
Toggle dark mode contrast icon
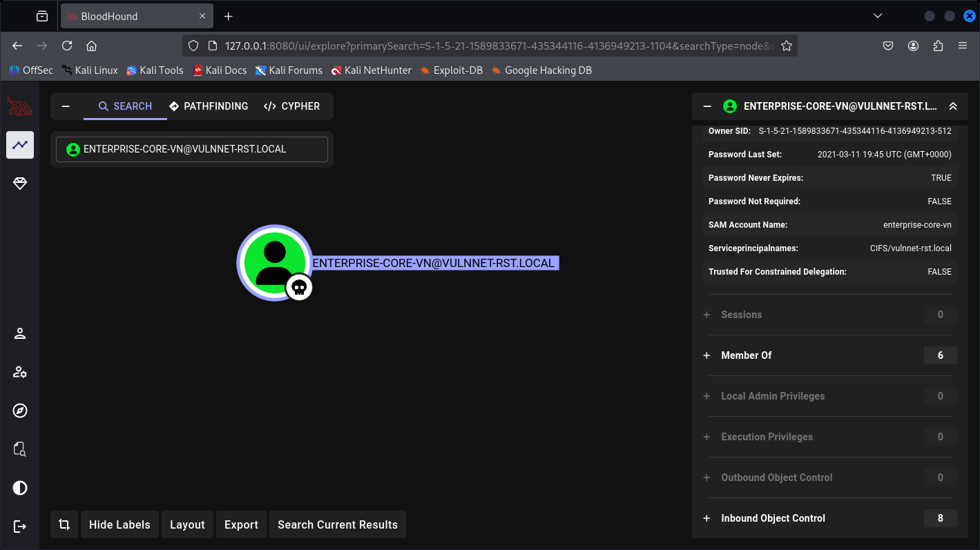tap(20, 489)
